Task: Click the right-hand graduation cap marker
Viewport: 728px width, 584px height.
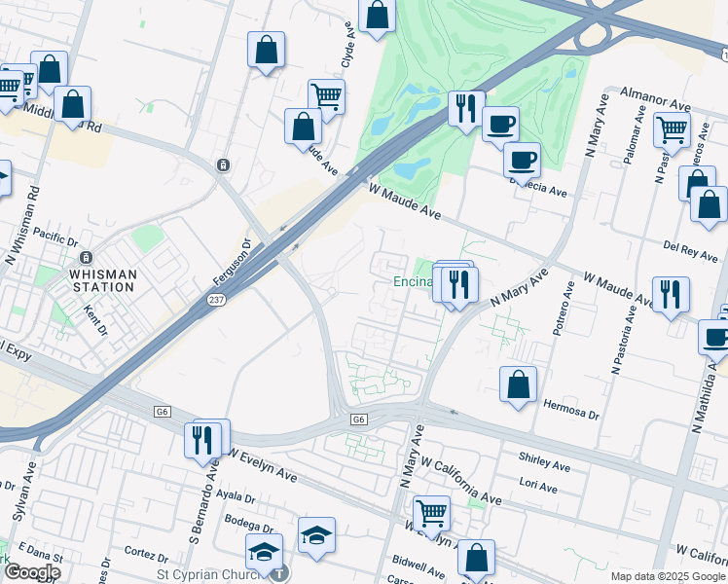Action: [316, 535]
